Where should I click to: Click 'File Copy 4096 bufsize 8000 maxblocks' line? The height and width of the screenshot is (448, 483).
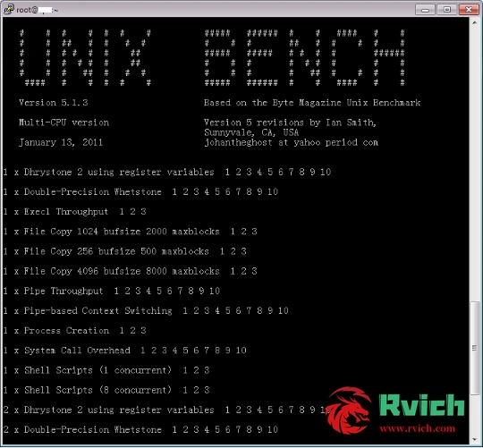click(131, 271)
